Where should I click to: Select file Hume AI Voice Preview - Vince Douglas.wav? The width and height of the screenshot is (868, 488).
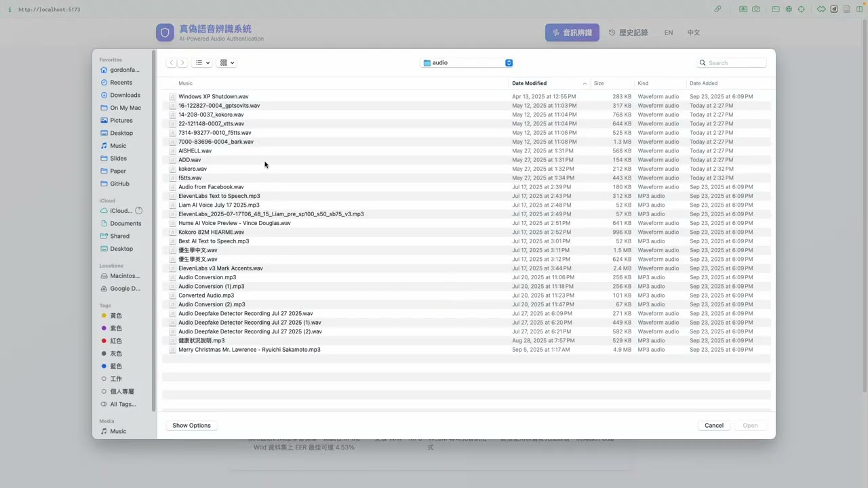(235, 223)
